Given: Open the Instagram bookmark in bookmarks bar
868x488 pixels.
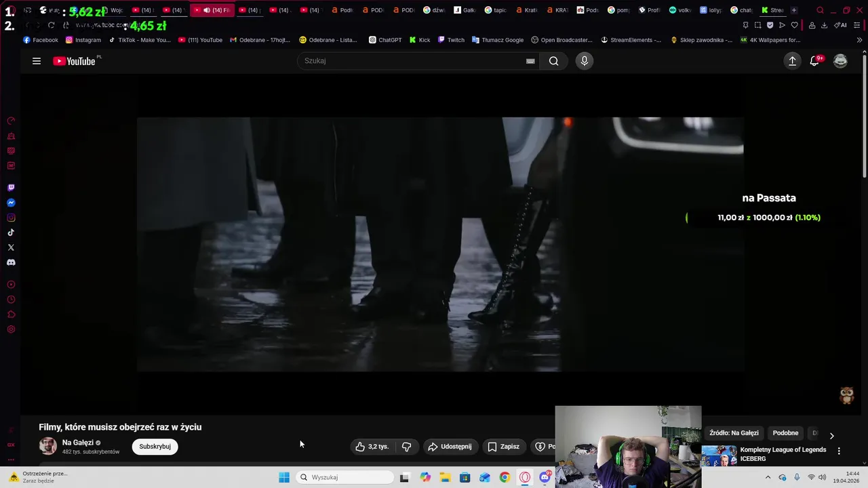Looking at the screenshot, I should coord(83,40).
